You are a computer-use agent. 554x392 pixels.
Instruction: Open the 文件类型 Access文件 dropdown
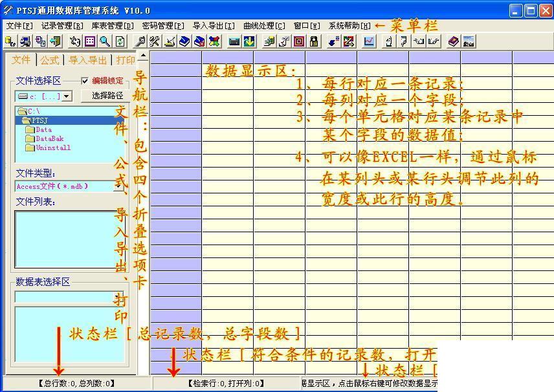coord(120,186)
